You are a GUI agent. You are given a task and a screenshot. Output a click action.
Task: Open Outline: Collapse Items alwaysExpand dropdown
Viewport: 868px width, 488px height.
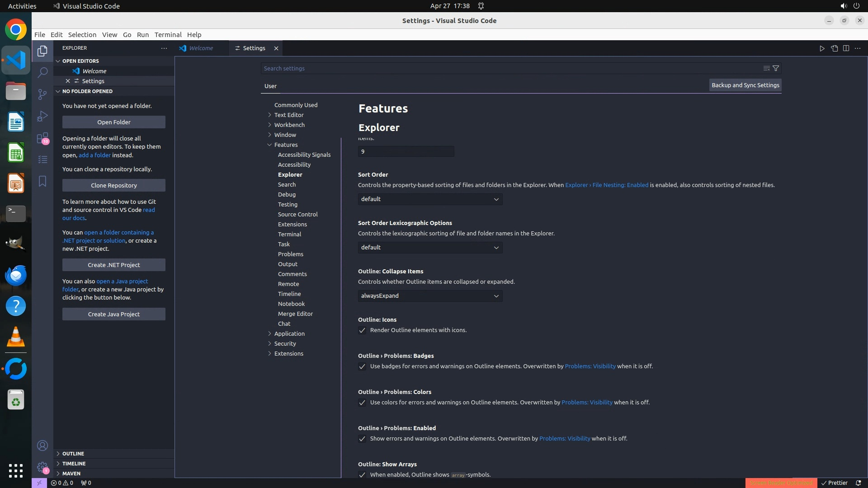(x=430, y=296)
